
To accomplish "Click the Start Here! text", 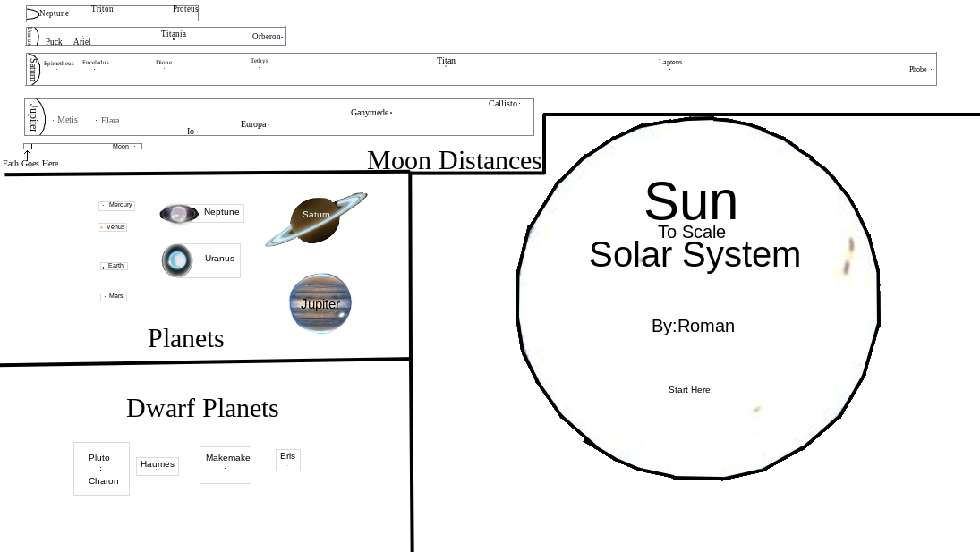I will pyautogui.click(x=691, y=389).
